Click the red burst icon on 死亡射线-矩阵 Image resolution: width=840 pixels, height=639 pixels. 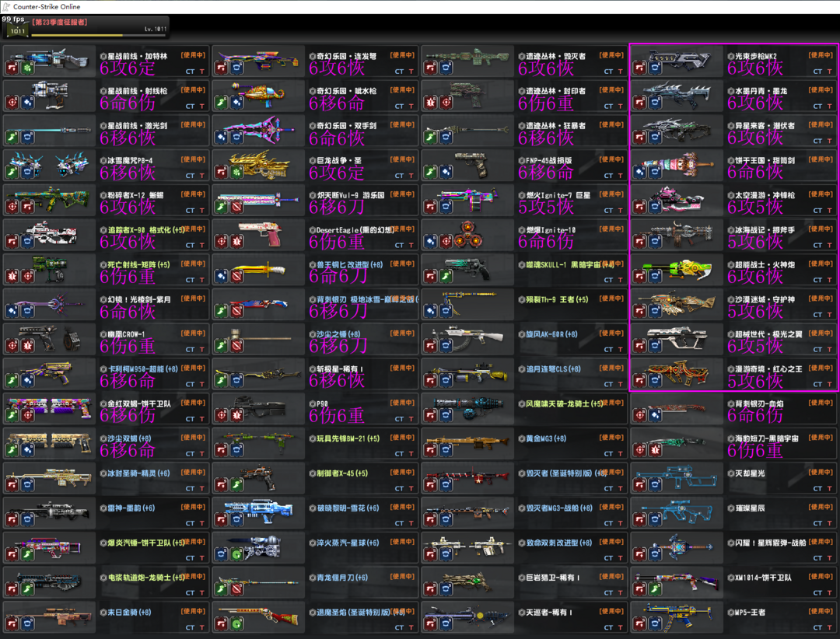(12, 276)
